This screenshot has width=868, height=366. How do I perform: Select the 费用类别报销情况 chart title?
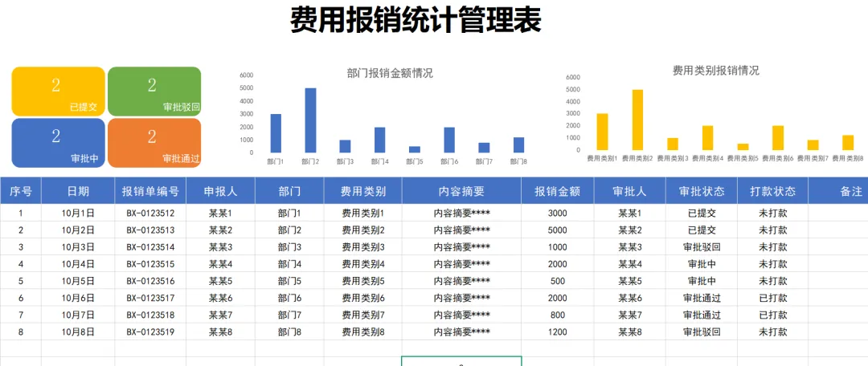click(716, 71)
